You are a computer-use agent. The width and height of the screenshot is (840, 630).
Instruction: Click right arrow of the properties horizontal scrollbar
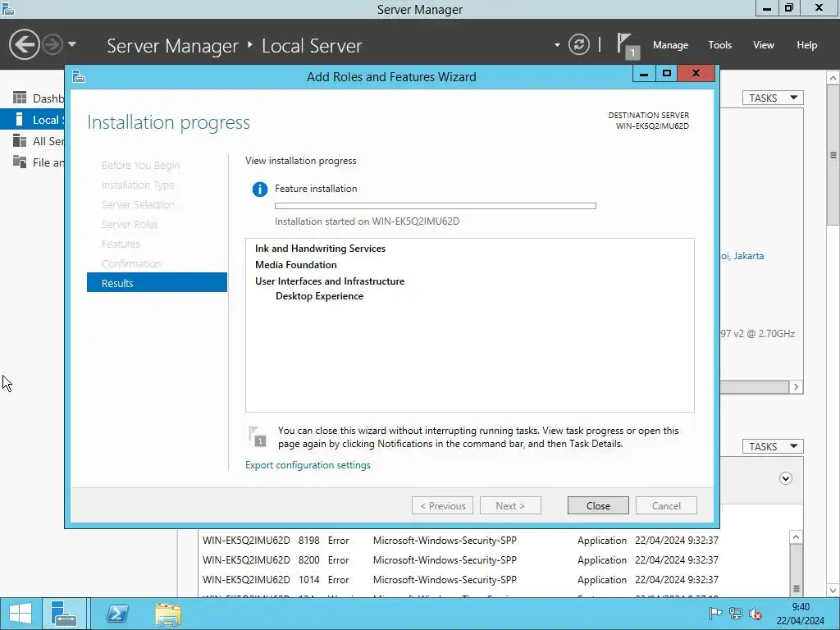[x=796, y=387]
